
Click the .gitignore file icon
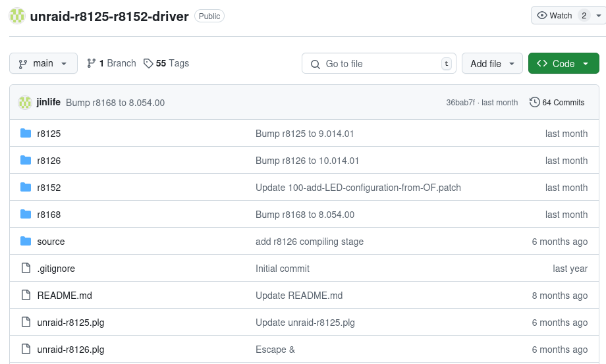(x=26, y=268)
